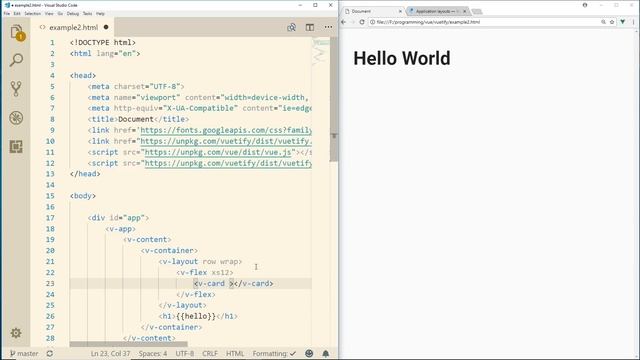Switch to the Document browser tab
The height and width of the screenshot is (360, 640).
[371, 11]
